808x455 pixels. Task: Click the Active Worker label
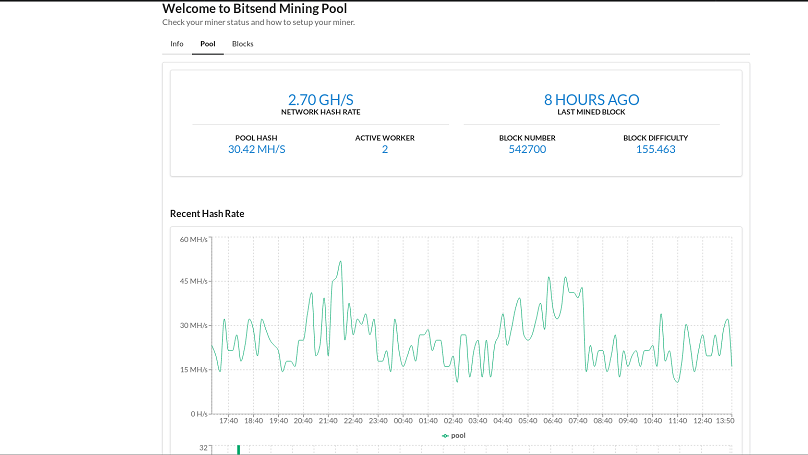point(385,138)
